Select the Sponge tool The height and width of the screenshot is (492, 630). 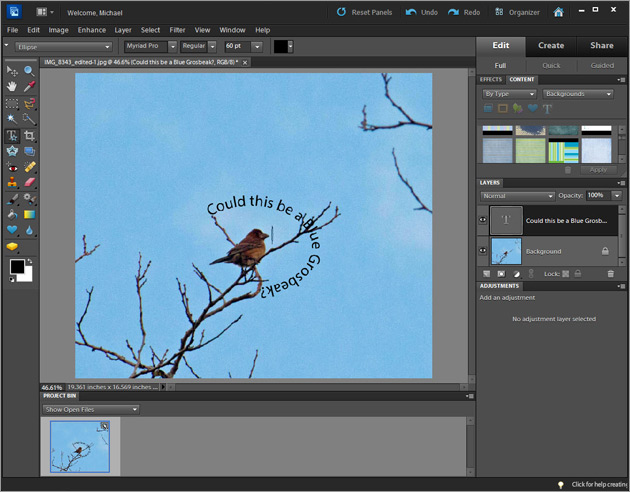coord(12,246)
